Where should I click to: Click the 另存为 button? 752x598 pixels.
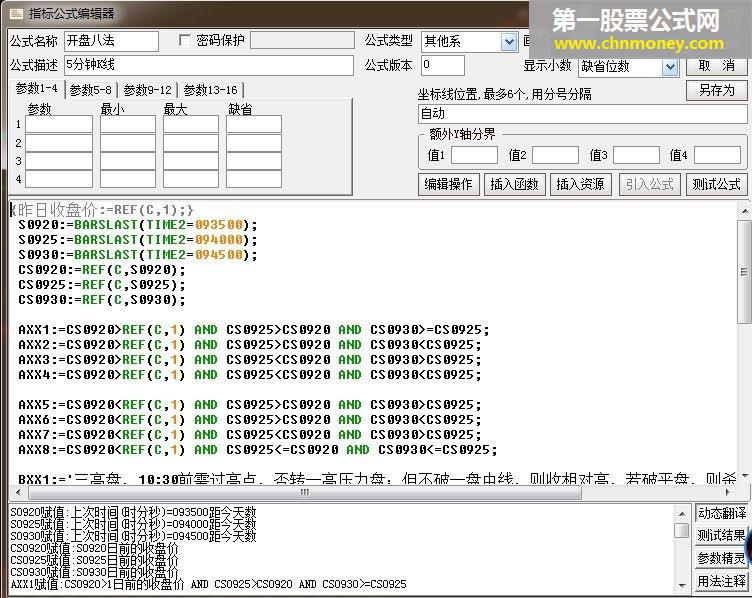717,90
